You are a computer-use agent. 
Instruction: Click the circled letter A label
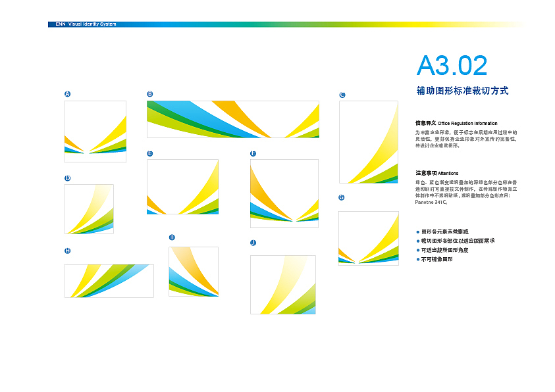pos(68,93)
